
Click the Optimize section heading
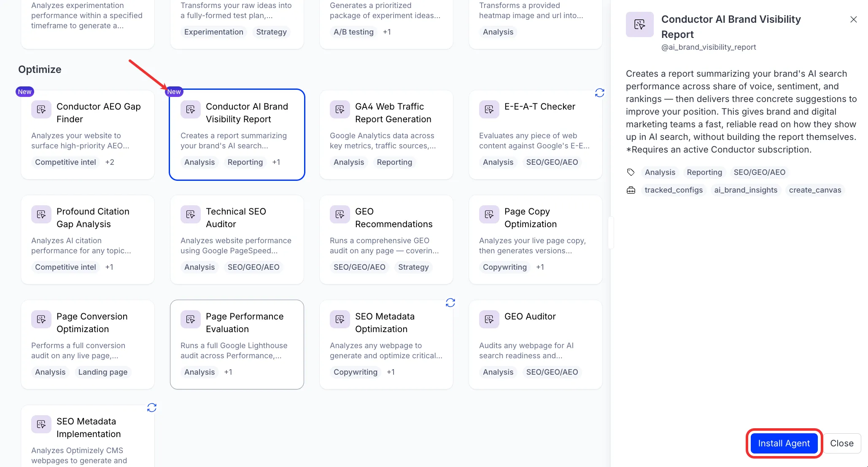click(40, 70)
